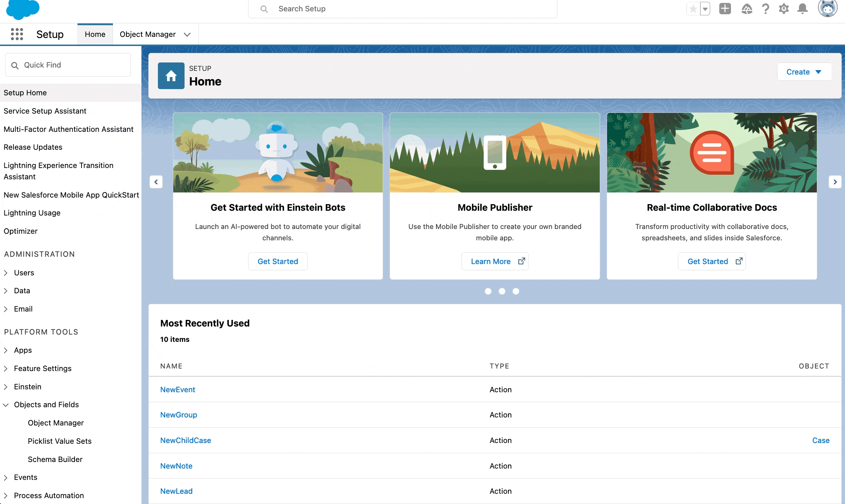Click Get Started for Einstein Bots
This screenshot has height=504, width=845.
point(278,261)
